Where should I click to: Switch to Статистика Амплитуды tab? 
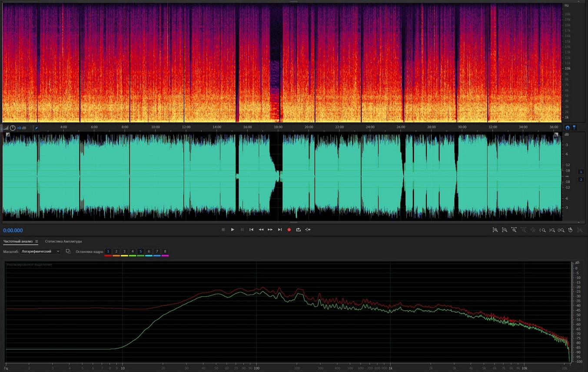63,241
